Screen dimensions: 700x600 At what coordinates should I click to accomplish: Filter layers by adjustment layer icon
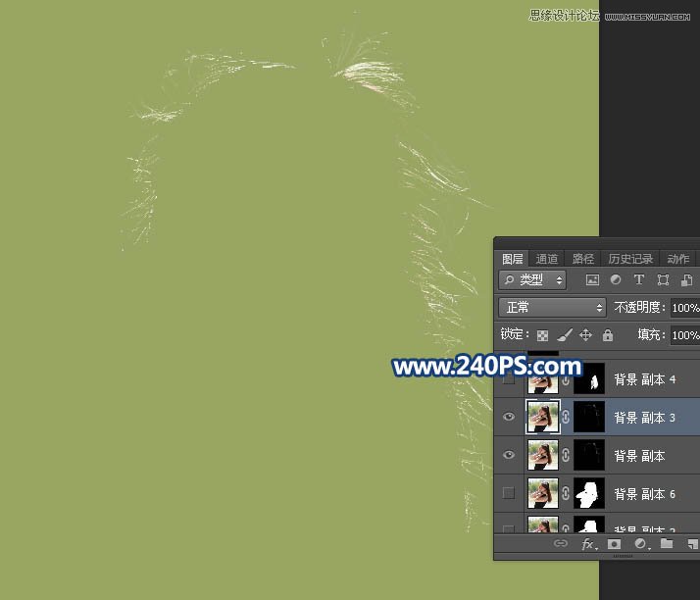point(616,280)
